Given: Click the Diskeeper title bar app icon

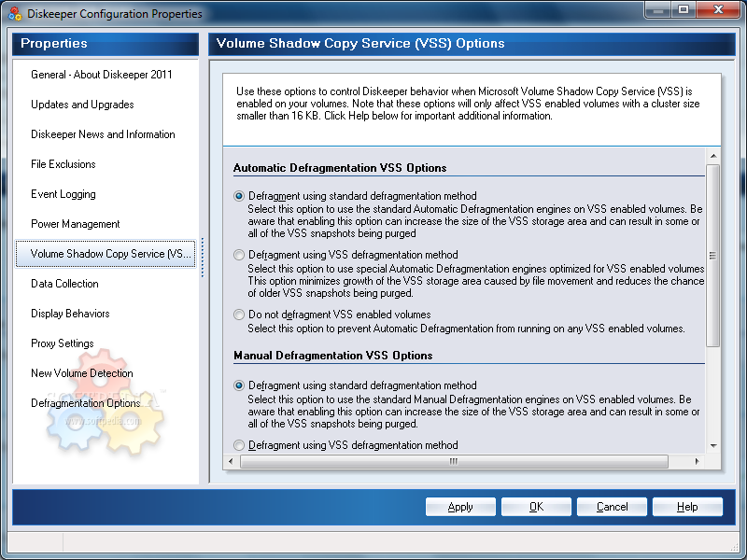Looking at the screenshot, I should click(x=15, y=13).
